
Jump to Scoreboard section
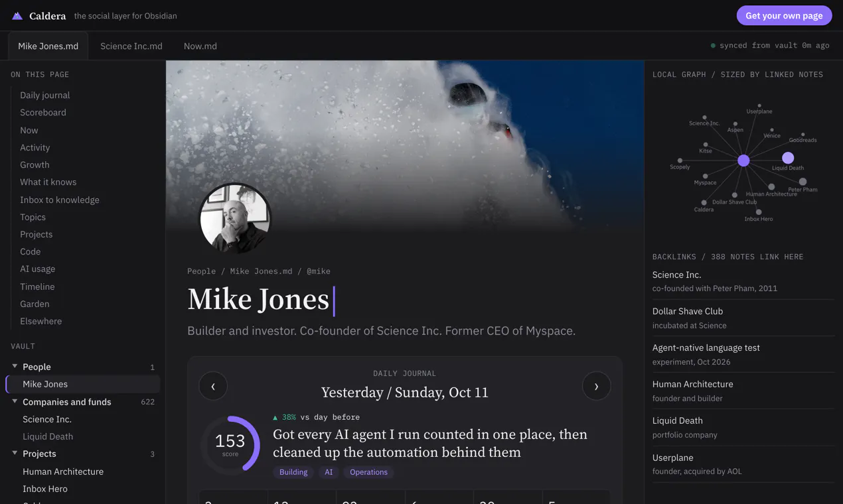43,112
